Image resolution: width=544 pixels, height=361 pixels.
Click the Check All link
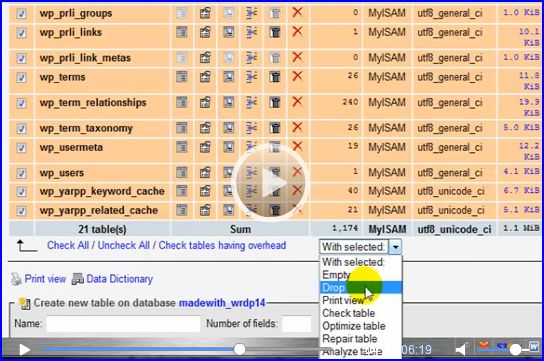click(x=68, y=245)
